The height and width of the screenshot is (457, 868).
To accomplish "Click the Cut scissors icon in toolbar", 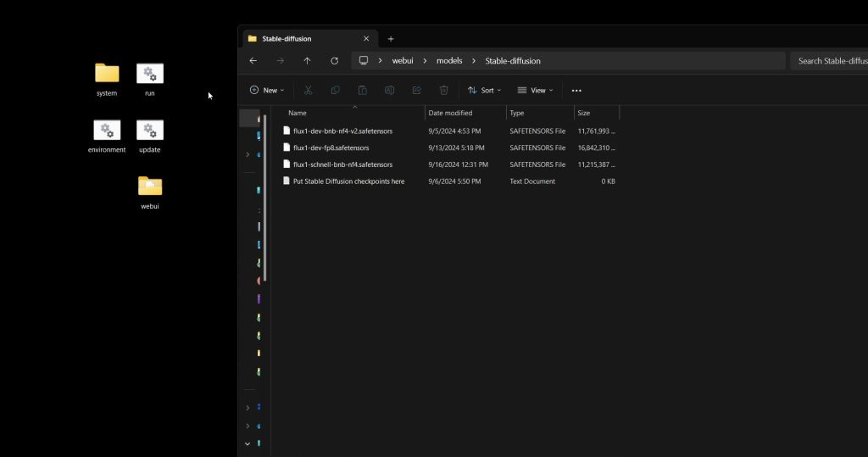I will tap(309, 90).
